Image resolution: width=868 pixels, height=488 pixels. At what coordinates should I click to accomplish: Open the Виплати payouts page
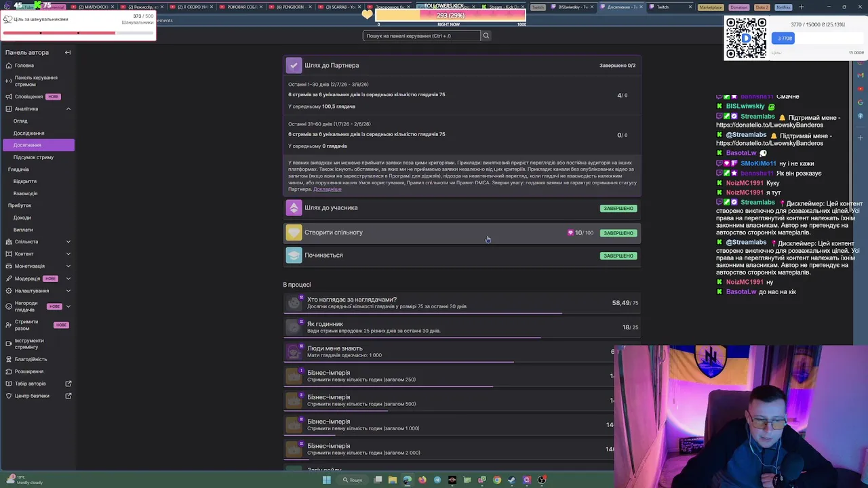tap(22, 230)
